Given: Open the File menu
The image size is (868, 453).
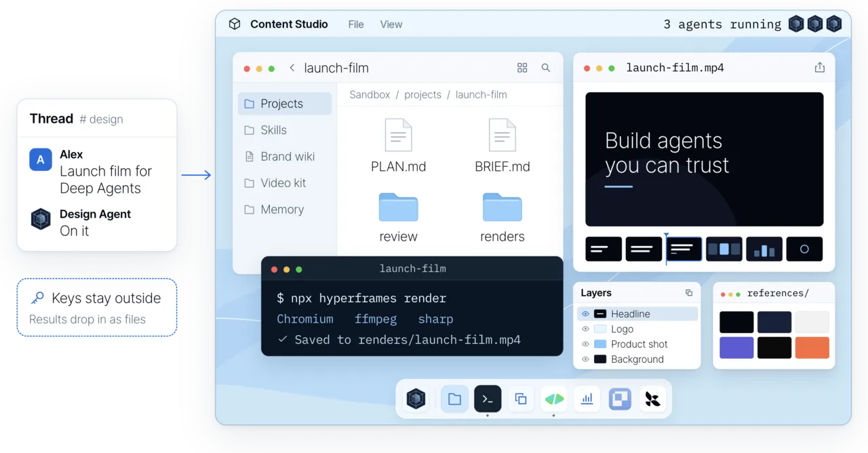Looking at the screenshot, I should point(356,24).
